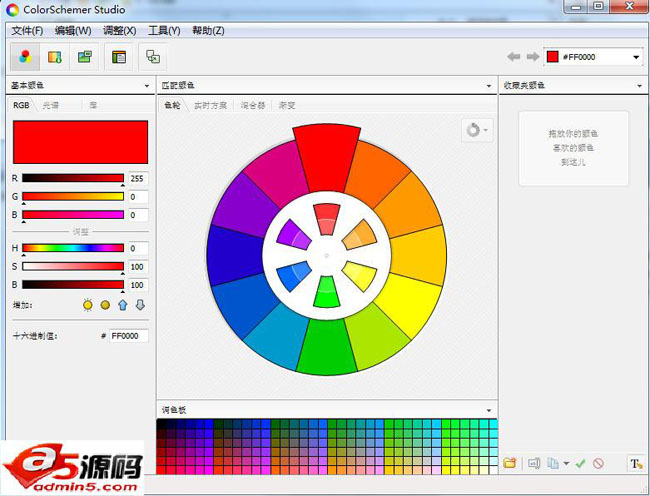Select the 色轮 color wheel tab
This screenshot has height=496, width=650.
[172, 105]
